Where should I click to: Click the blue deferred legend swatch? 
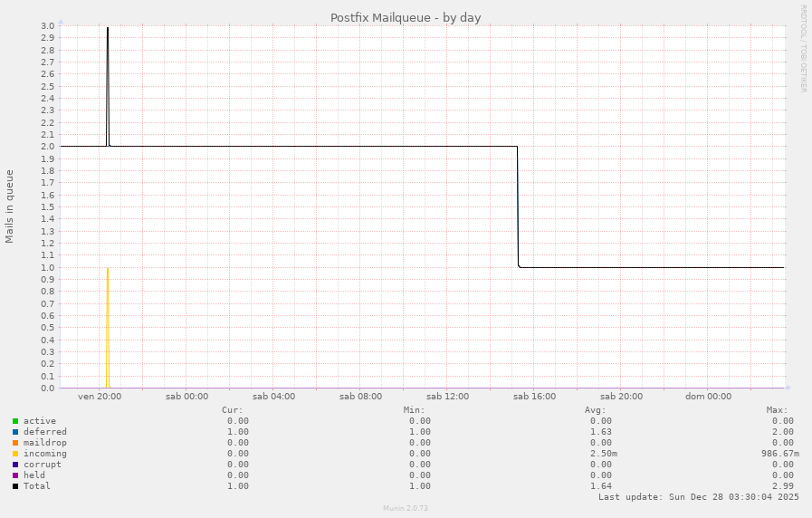pos(15,432)
